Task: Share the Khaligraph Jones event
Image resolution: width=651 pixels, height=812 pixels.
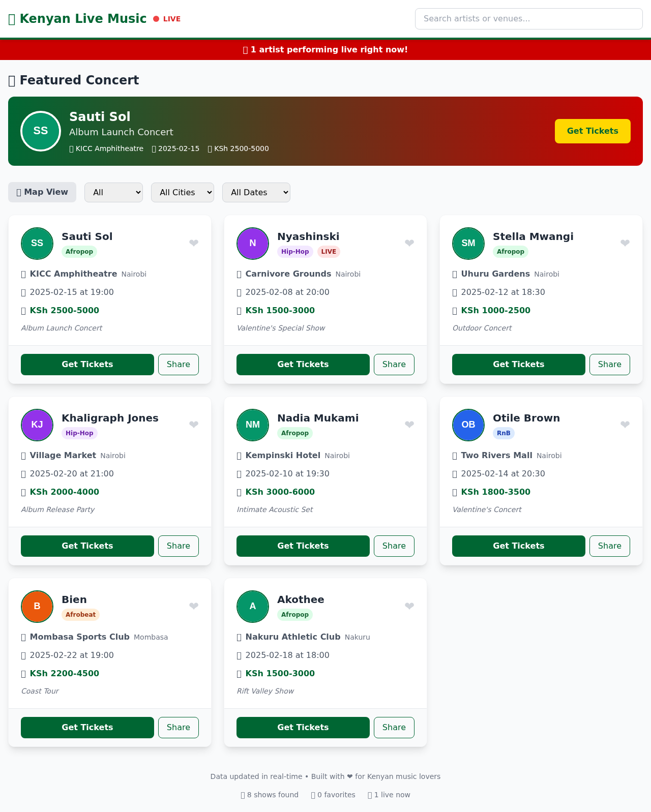Action: pos(179,546)
